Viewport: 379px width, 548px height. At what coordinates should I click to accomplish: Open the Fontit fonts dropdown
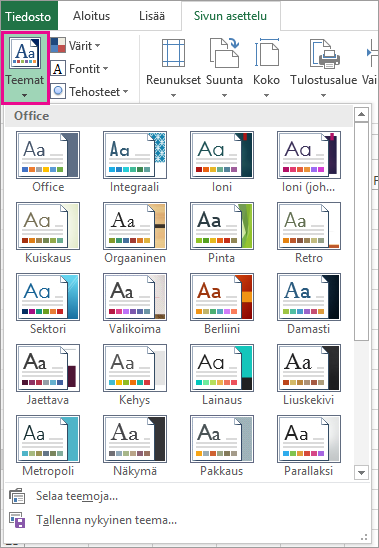pos(79,68)
